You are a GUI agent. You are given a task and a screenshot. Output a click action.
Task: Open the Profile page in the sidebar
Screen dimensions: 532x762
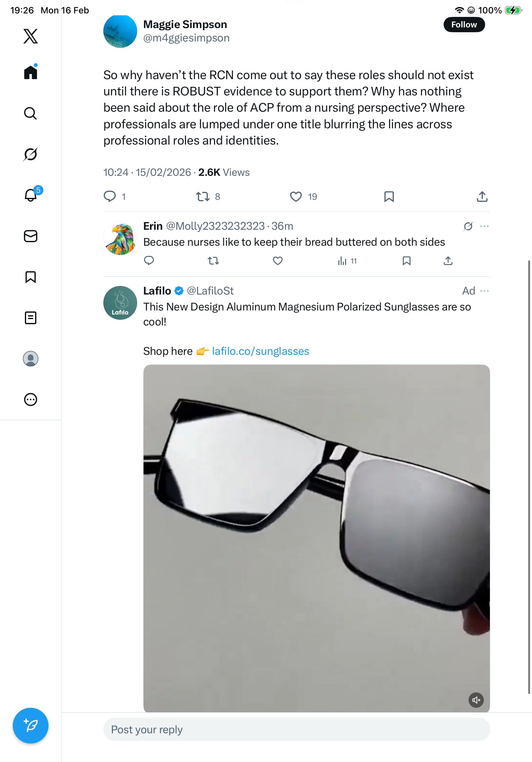[x=31, y=358]
